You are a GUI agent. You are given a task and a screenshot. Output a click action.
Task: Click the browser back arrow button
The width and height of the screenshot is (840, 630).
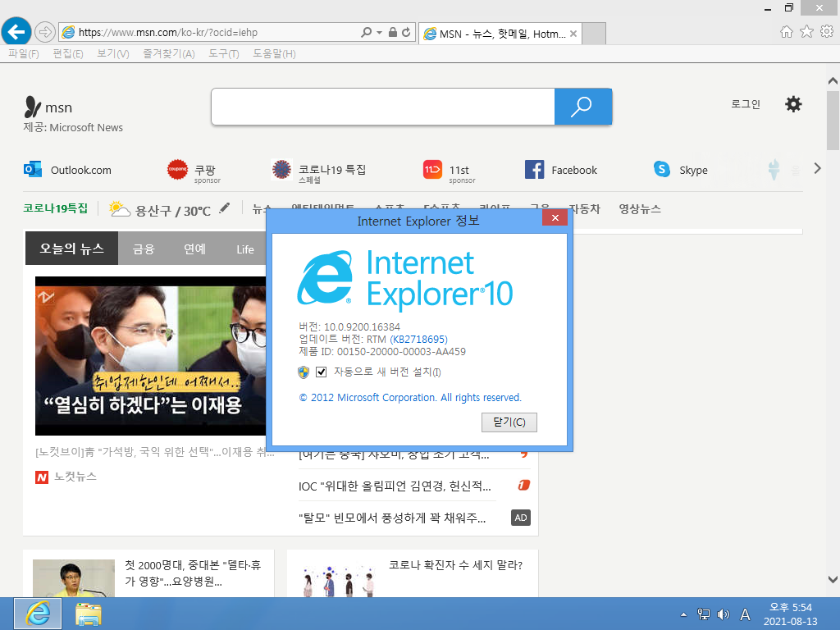click(16, 32)
